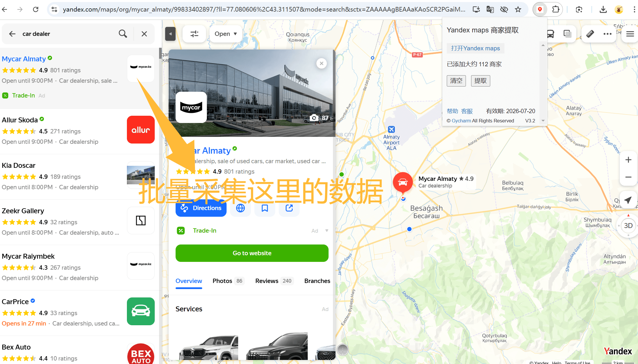The image size is (638, 364).
Task: Open the Chrome three-dot menu
Action: pyautogui.click(x=634, y=9)
